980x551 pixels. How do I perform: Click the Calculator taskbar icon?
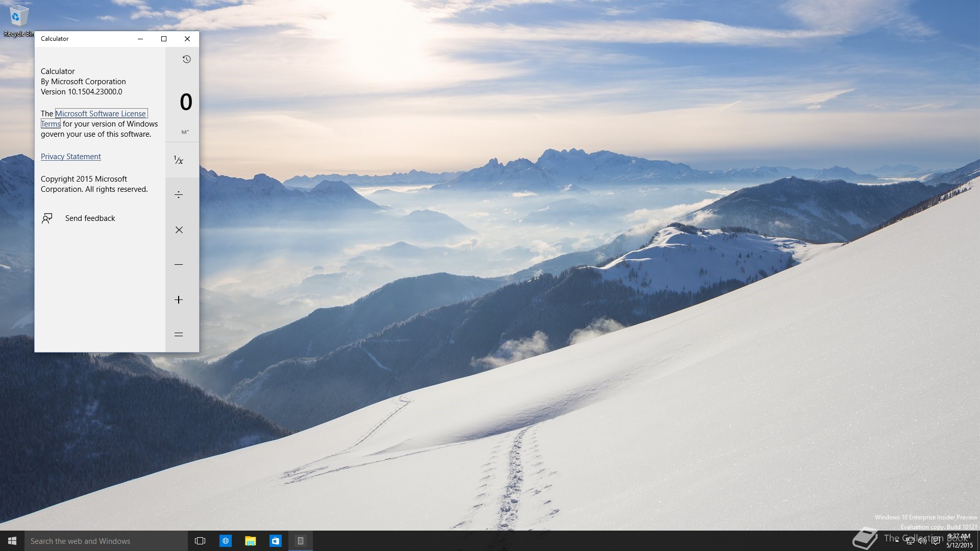pyautogui.click(x=301, y=541)
